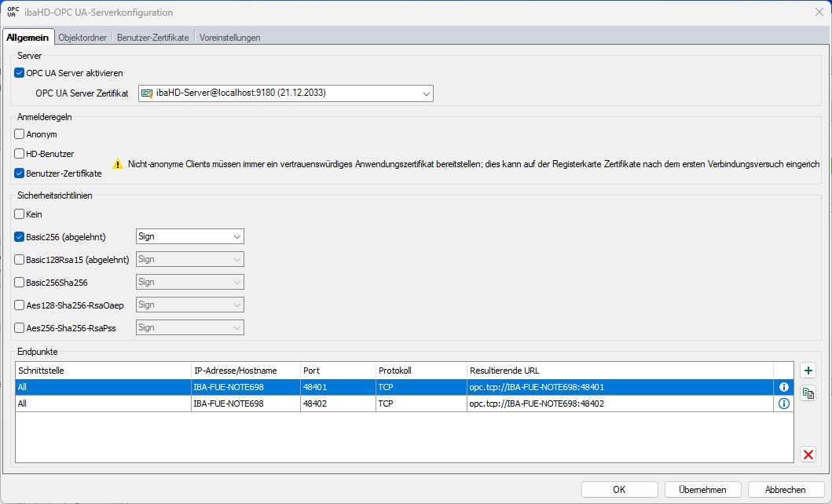Disable the OPC UA Server aktivieren checkbox
Screen dimensions: 832x504
click(20, 73)
